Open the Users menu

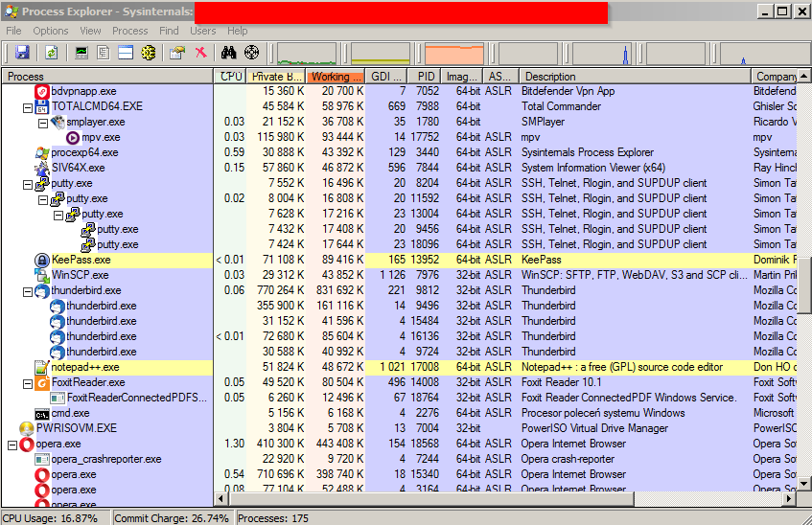pos(202,31)
